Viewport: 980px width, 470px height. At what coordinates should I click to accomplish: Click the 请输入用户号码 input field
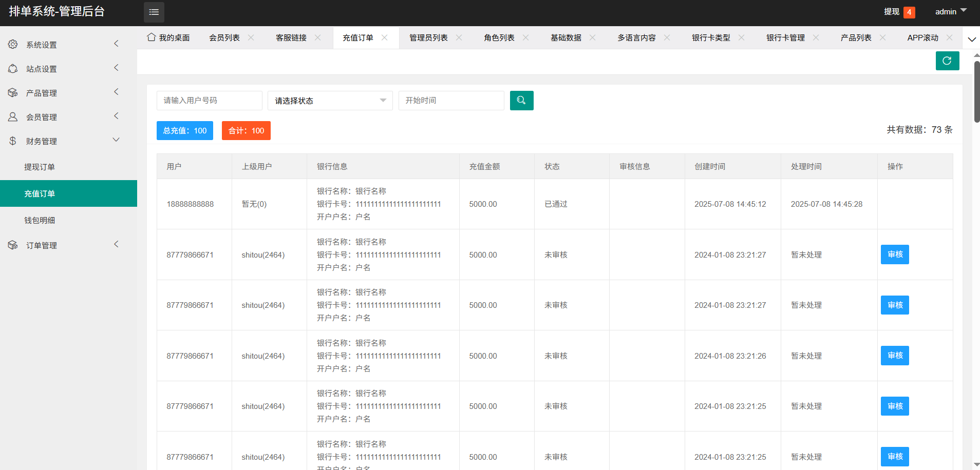pyautogui.click(x=210, y=101)
